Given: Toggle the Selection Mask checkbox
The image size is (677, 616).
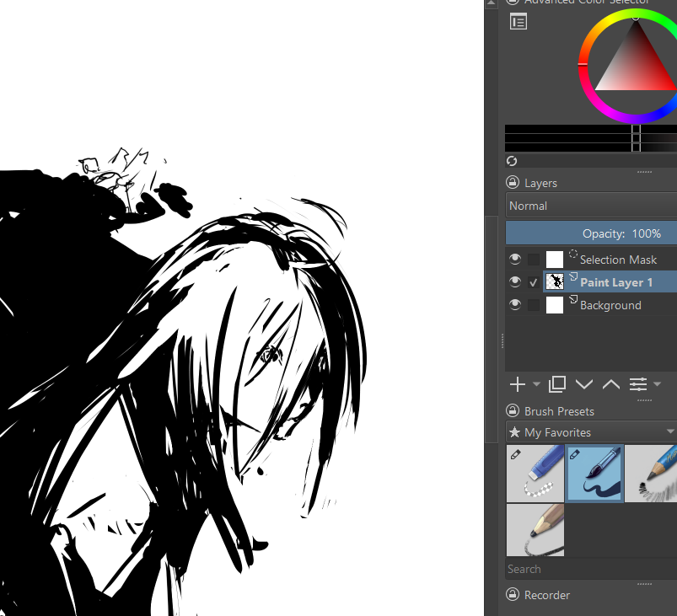Looking at the screenshot, I should point(534,260).
